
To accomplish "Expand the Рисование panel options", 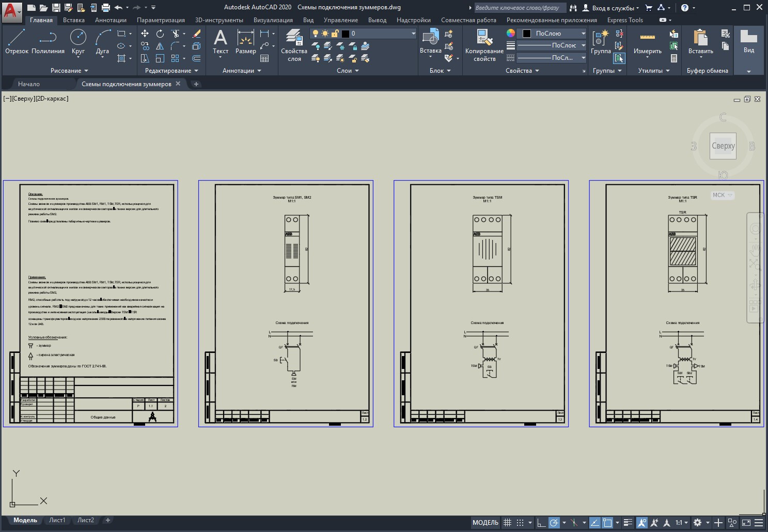I will pyautogui.click(x=69, y=71).
